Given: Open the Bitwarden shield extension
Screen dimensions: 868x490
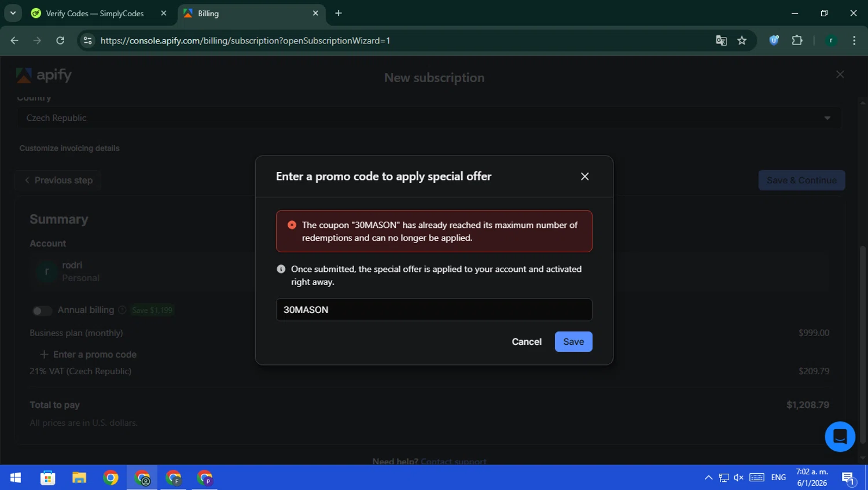Looking at the screenshot, I should (774, 40).
